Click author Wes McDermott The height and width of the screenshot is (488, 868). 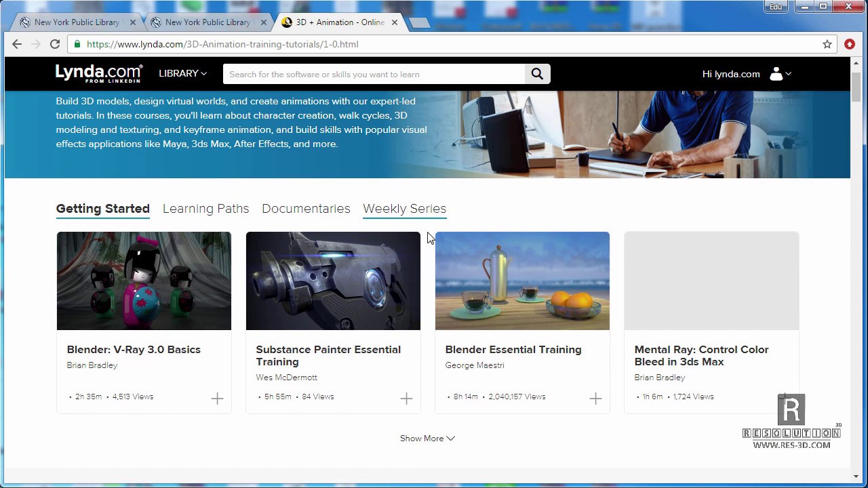pos(286,378)
